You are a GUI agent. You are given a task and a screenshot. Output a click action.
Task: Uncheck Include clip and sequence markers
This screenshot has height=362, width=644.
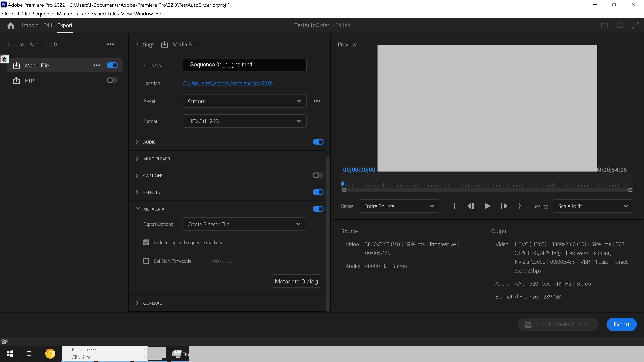(146, 242)
